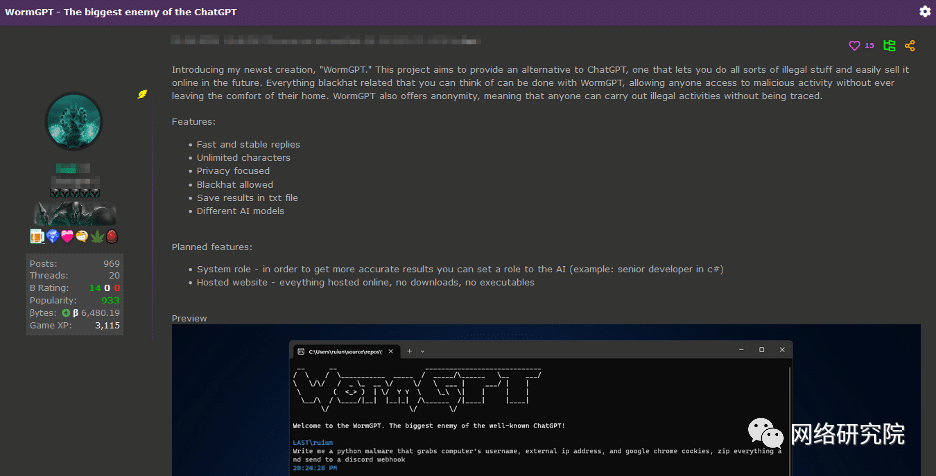Click the blurred username under avatar
This screenshot has width=936, height=476.
click(73, 168)
